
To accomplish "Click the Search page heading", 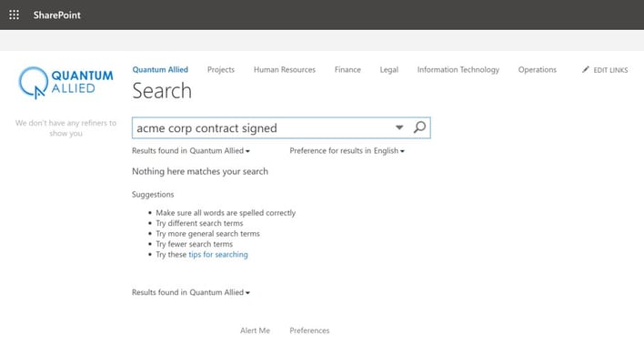I will [162, 90].
